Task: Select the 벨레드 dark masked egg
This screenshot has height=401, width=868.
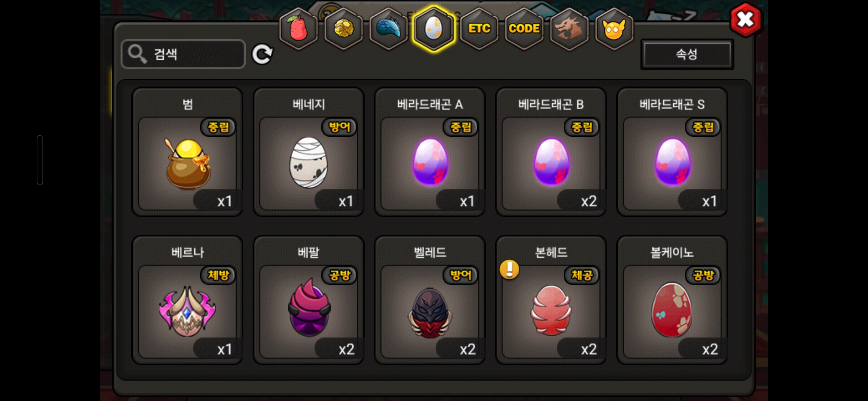Action: click(430, 300)
